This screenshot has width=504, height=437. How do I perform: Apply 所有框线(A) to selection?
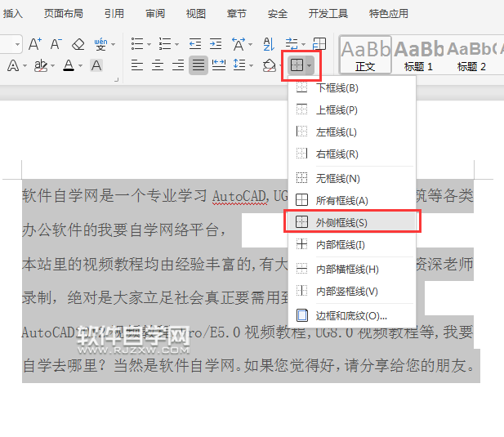tap(352, 200)
